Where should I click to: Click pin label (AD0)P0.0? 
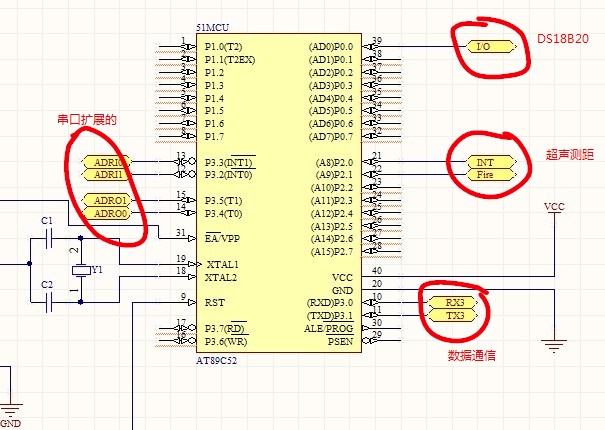point(331,47)
